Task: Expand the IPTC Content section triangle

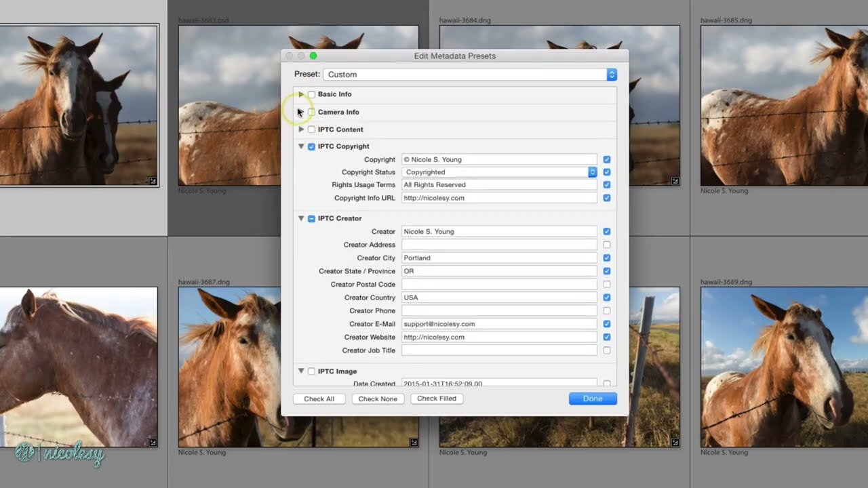Action: click(301, 129)
